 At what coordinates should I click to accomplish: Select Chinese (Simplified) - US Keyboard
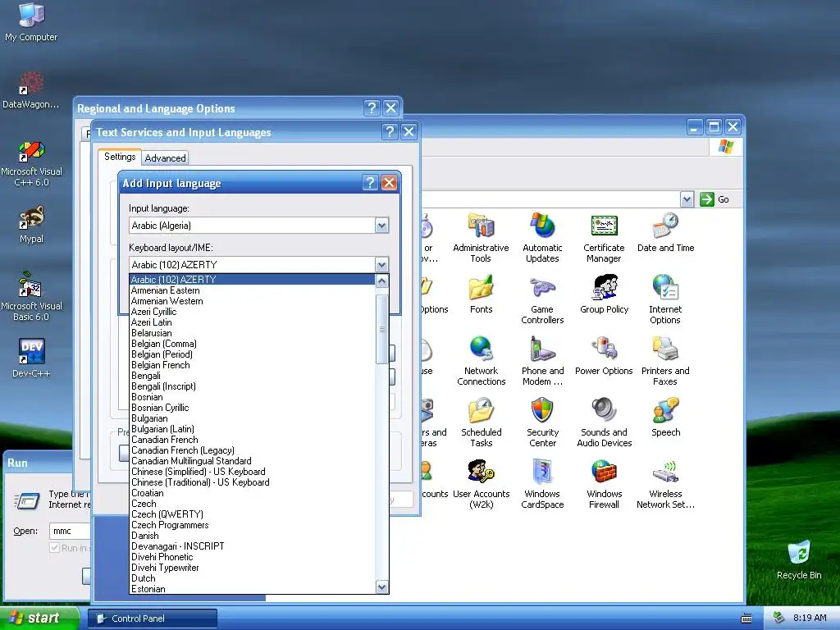253,472
